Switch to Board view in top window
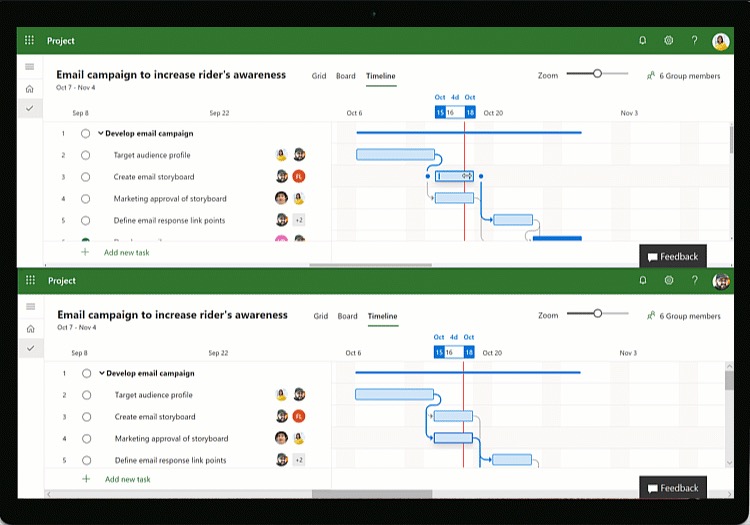This screenshot has width=750, height=525. [x=346, y=76]
